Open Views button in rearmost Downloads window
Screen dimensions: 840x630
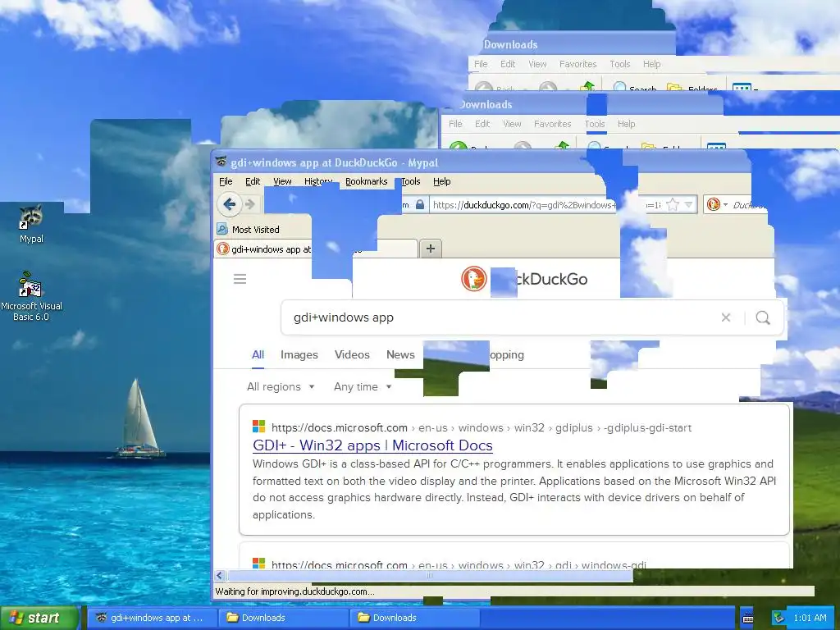coord(745,87)
